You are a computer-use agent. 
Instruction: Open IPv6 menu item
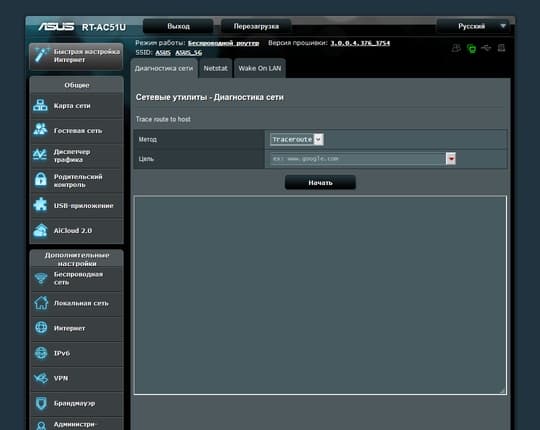[x=77, y=354]
